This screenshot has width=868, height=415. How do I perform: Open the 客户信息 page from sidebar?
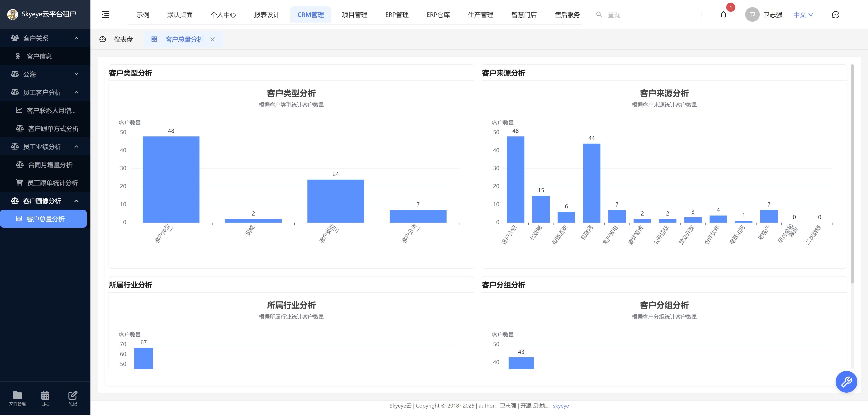click(39, 56)
